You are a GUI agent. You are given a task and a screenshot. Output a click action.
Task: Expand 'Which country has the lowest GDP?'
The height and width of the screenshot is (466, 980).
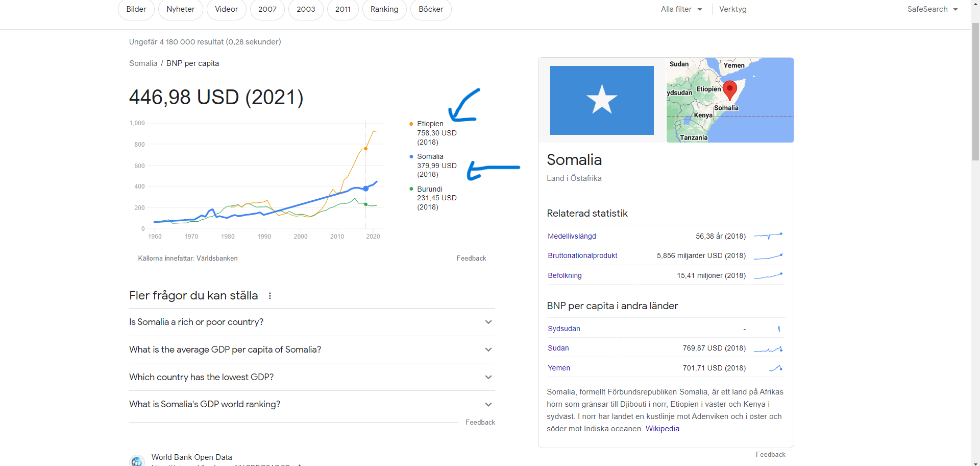(312, 377)
